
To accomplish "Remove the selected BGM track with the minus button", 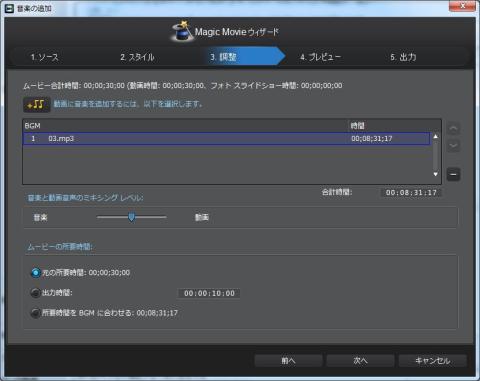I will [x=453, y=174].
